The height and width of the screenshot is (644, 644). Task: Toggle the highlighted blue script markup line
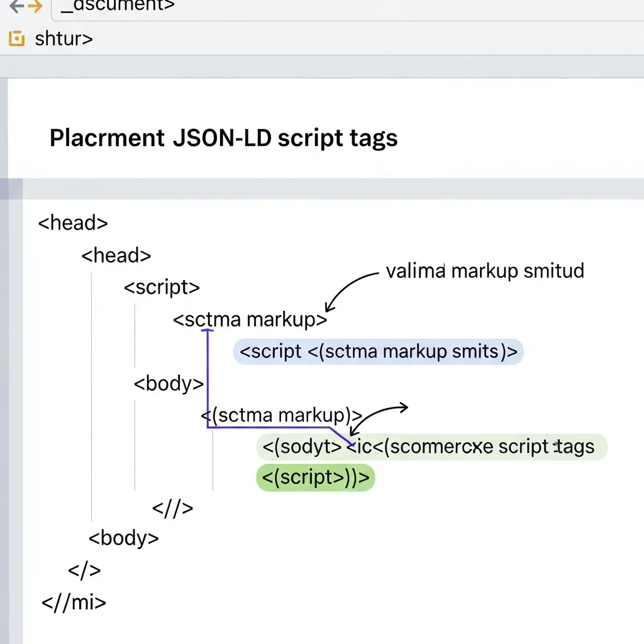click(x=377, y=351)
